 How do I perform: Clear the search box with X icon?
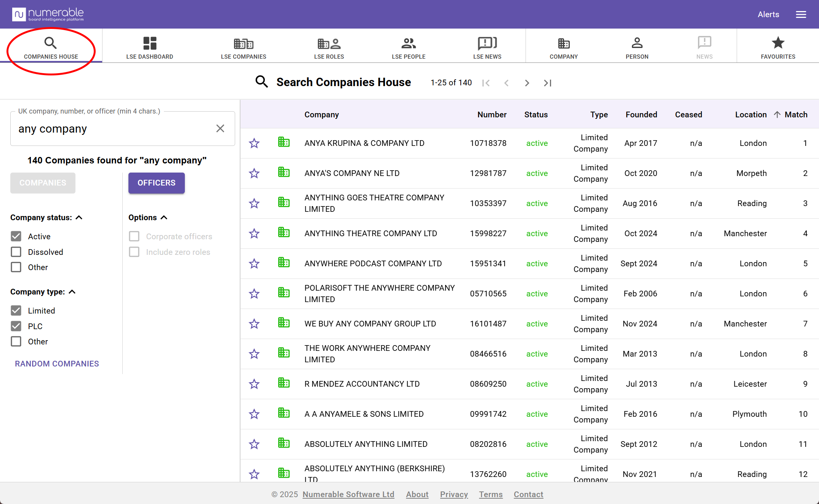point(220,129)
